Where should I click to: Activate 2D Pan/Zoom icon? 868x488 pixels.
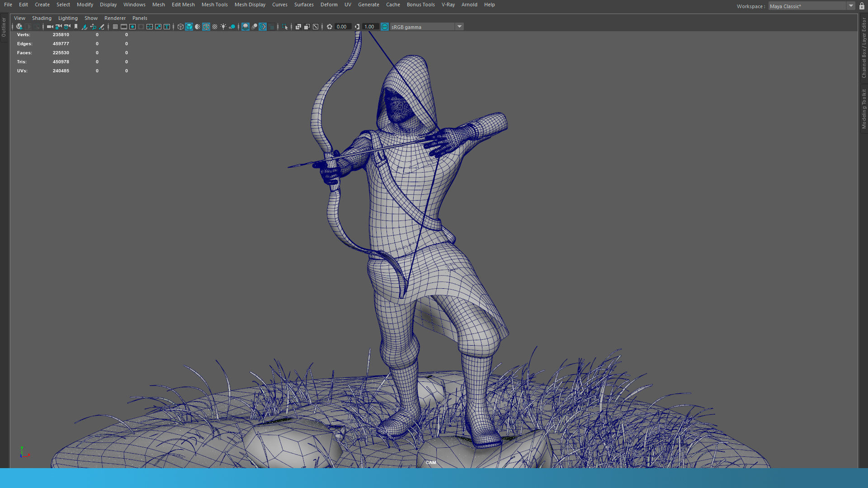(93, 27)
